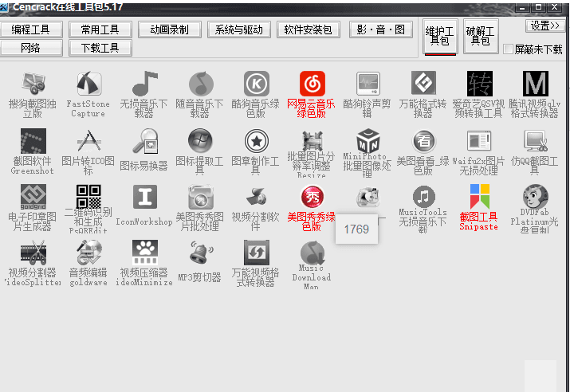Viewport: 570px width, 392px height.
Task: Open 音频编辑 goldwave icon
Action: (88, 252)
